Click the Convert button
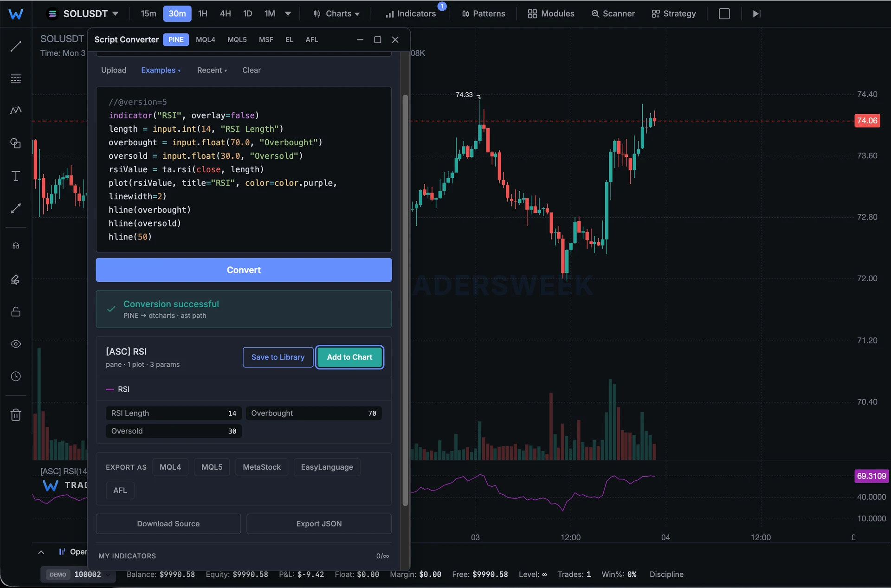Viewport: 891px width, 588px height. 244,270
